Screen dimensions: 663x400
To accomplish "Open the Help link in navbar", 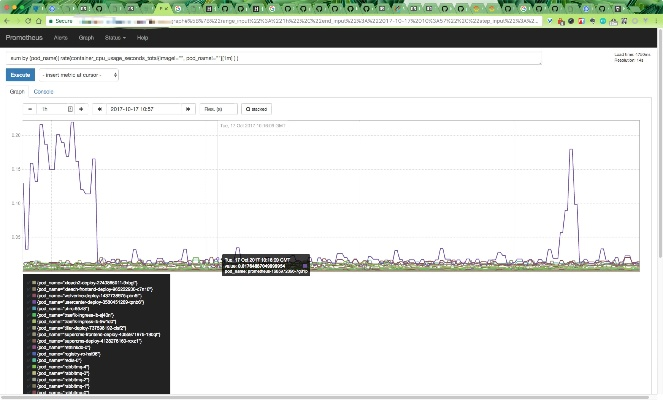I will [142, 37].
